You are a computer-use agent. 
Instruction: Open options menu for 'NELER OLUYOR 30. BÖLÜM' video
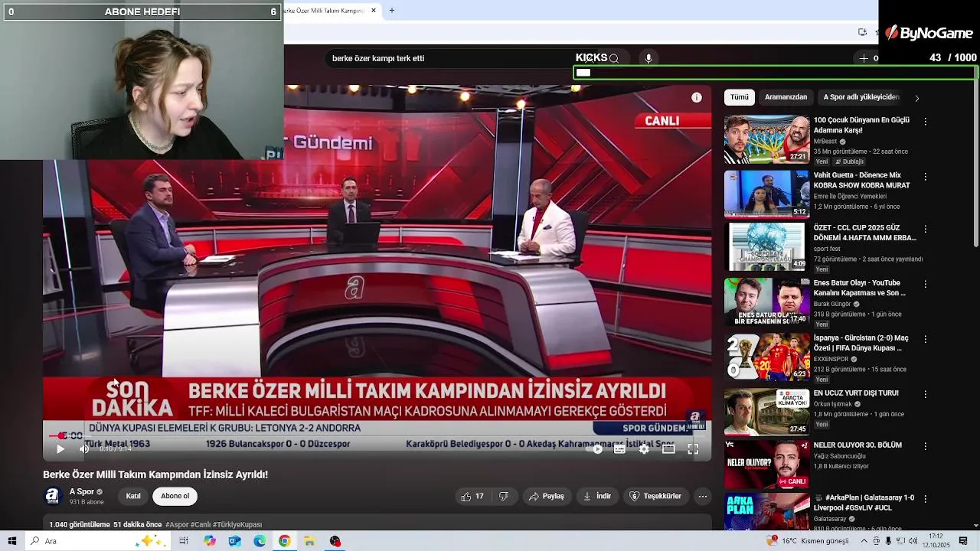925,446
